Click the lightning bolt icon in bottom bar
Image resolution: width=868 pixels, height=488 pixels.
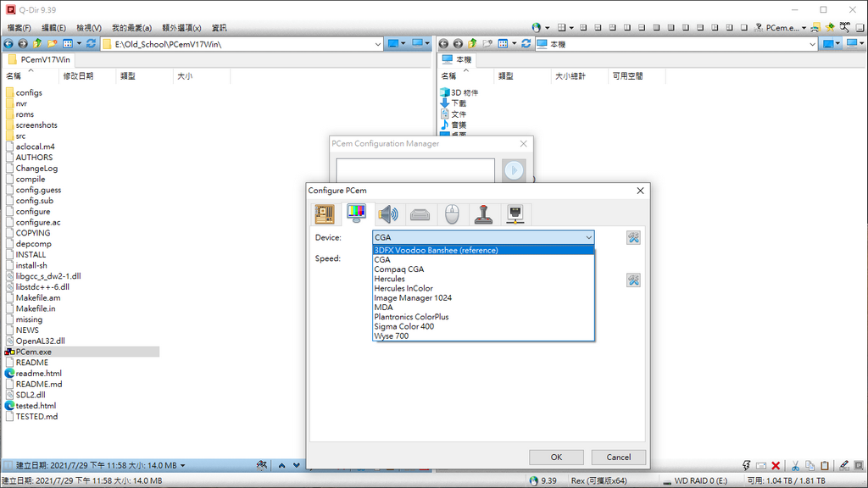pos(746,465)
